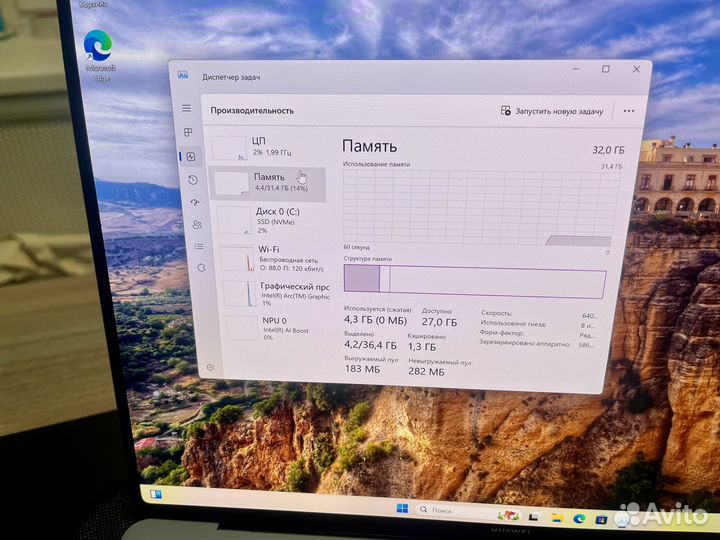
Task: Open File Explorer from the taskbar
Action: tap(557, 518)
